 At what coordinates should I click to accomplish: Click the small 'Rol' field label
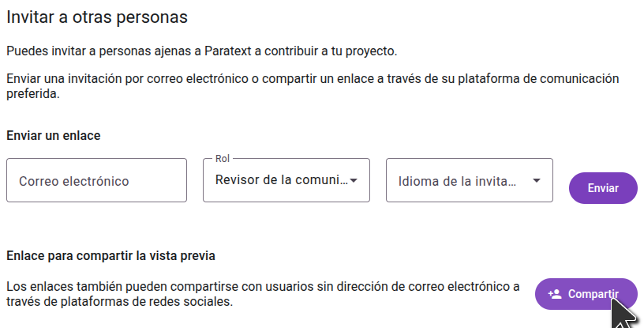point(222,159)
